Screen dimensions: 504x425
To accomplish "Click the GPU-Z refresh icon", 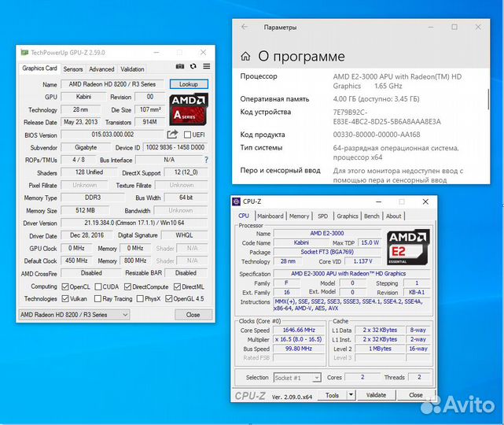I will 193,67.
